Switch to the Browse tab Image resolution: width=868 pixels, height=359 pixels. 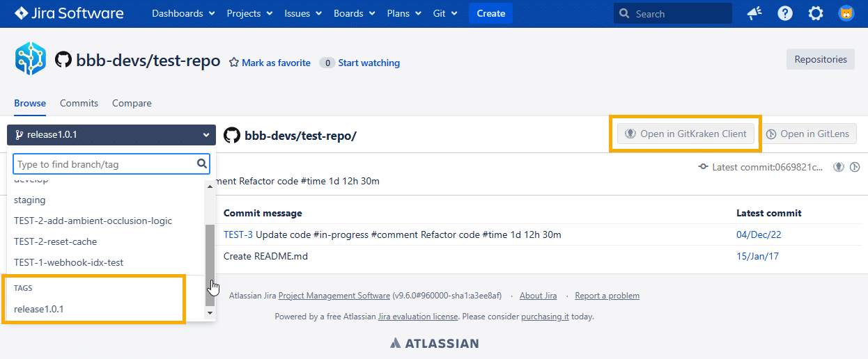point(30,103)
